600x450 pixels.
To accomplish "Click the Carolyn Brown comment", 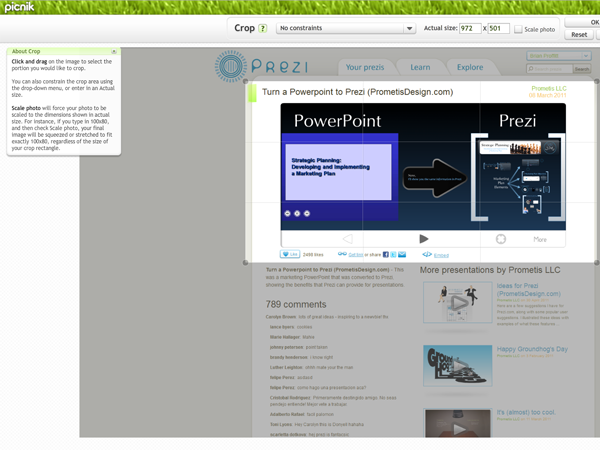I will click(x=327, y=317).
